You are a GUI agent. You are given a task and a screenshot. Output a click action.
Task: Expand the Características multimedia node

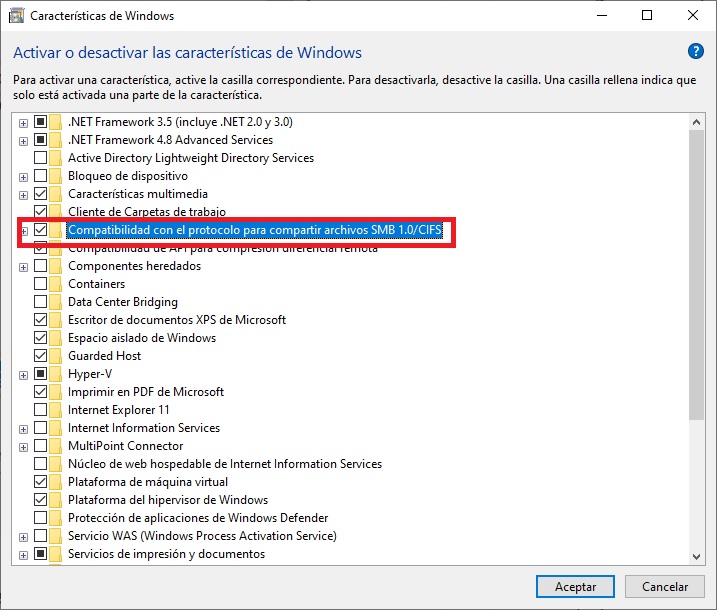click(x=23, y=194)
